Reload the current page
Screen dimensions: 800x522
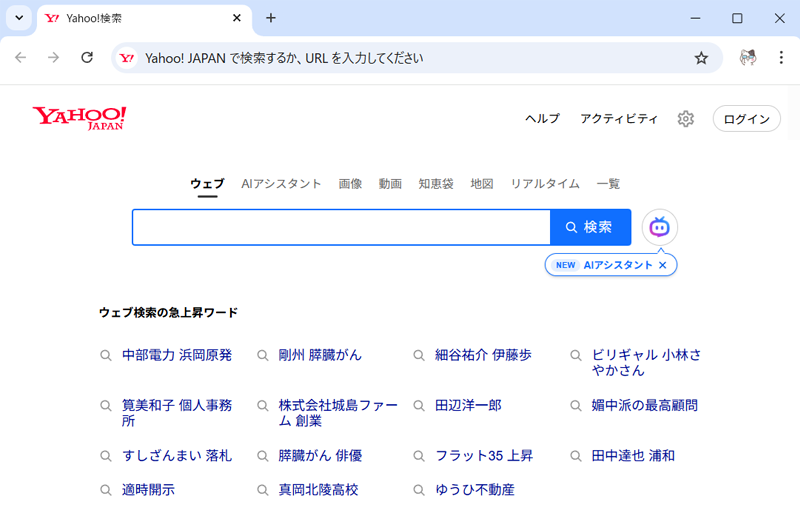87,58
